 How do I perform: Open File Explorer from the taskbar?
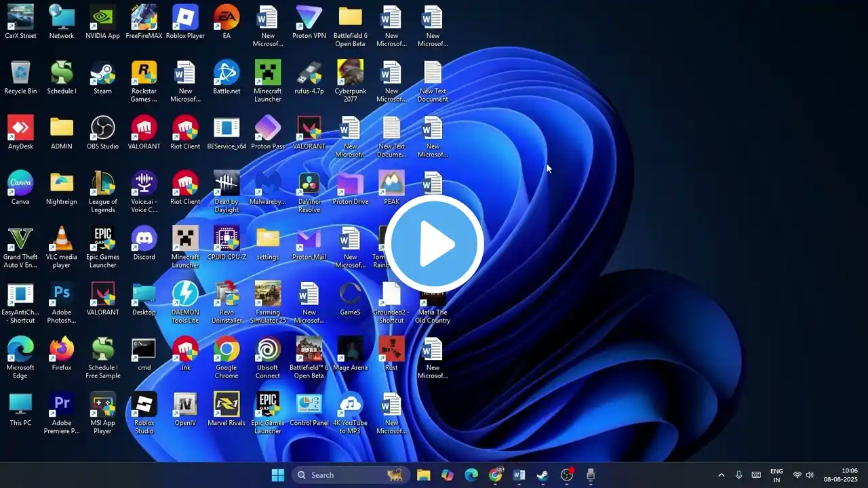point(424,475)
